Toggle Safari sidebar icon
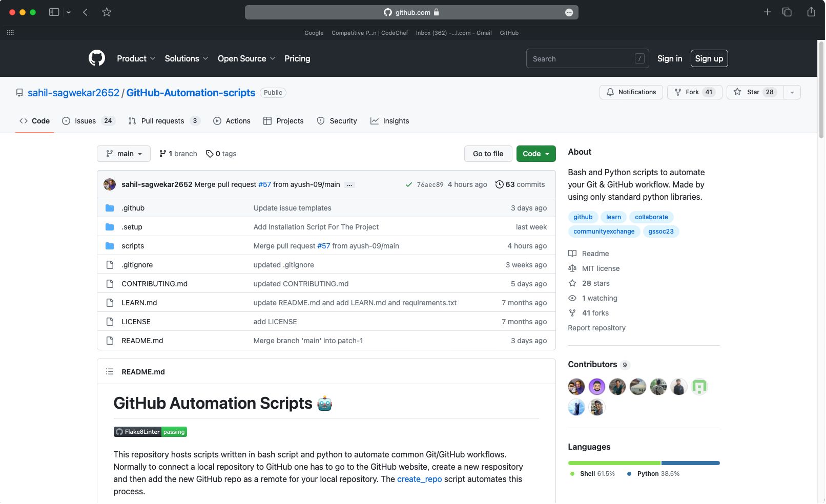The width and height of the screenshot is (826, 504). (54, 12)
